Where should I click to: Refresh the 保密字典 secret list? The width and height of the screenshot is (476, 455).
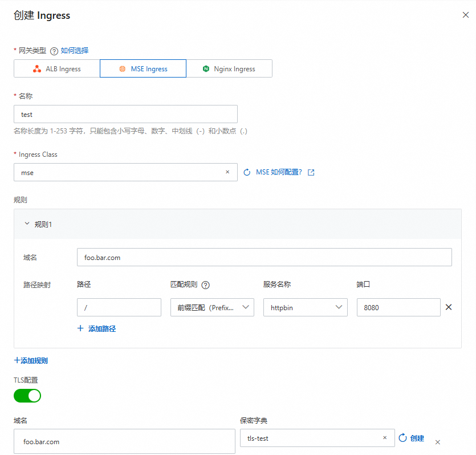click(402, 438)
